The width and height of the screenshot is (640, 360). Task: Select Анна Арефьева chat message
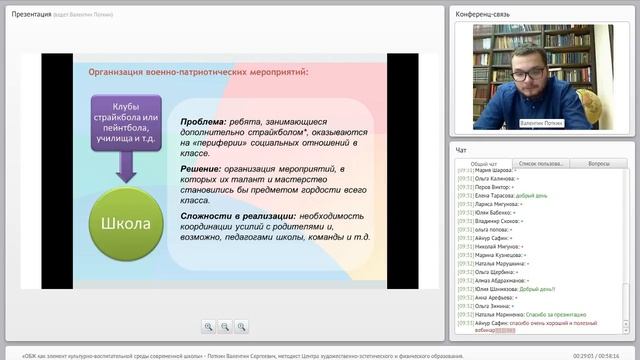[488, 298]
